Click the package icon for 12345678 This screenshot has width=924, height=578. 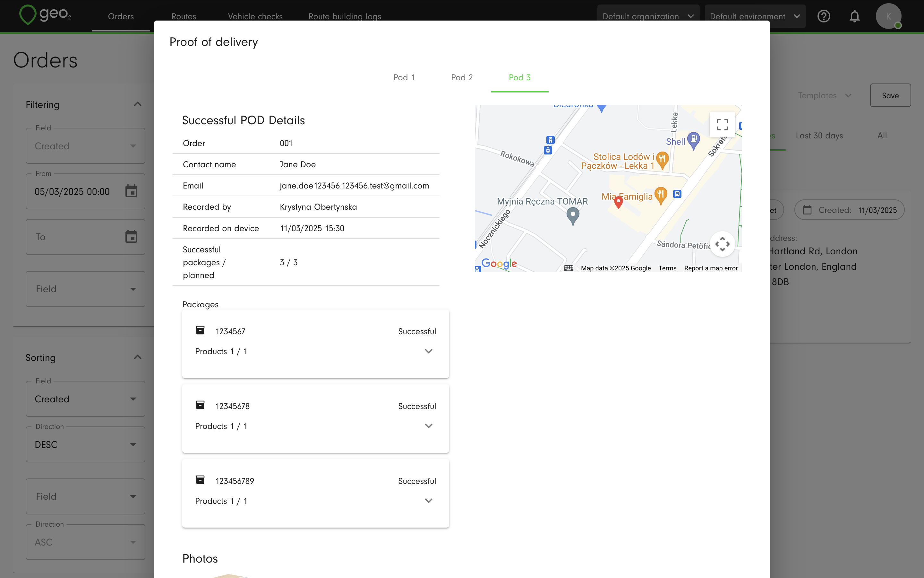200,405
